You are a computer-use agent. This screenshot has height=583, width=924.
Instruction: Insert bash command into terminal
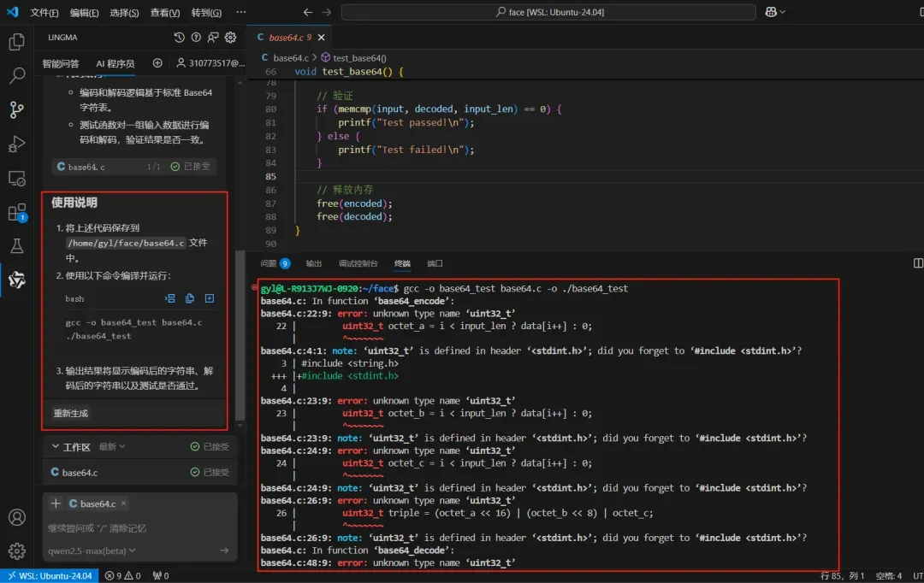coord(169,298)
